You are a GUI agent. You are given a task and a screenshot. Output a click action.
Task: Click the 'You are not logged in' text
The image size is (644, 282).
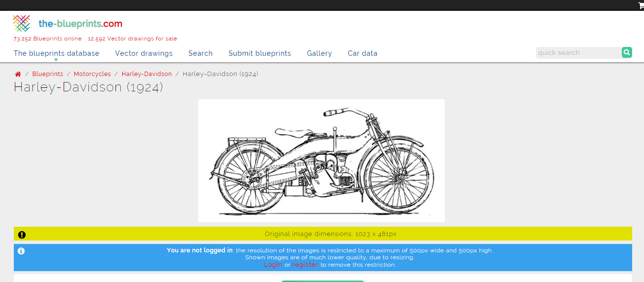(200, 250)
